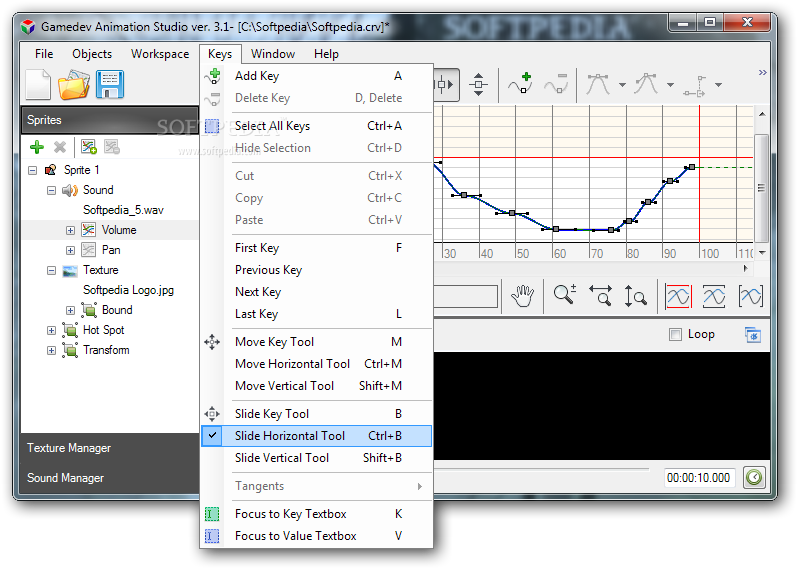Click the Sound speaker icon in tree

70,190
